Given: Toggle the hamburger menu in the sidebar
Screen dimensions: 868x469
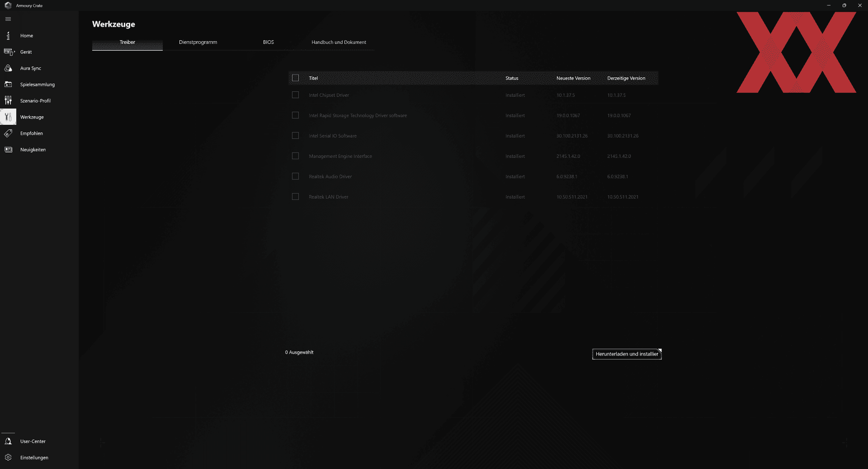Looking at the screenshot, I should 8,19.
